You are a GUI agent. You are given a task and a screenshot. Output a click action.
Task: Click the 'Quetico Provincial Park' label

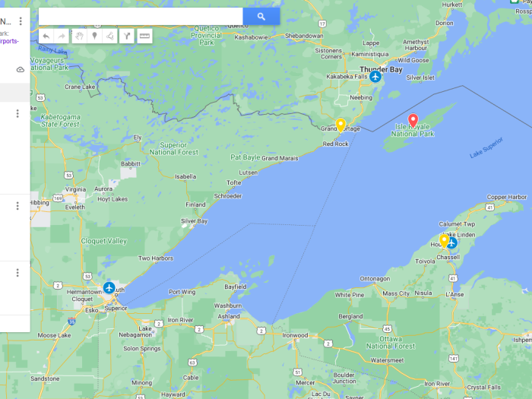pyautogui.click(x=206, y=35)
